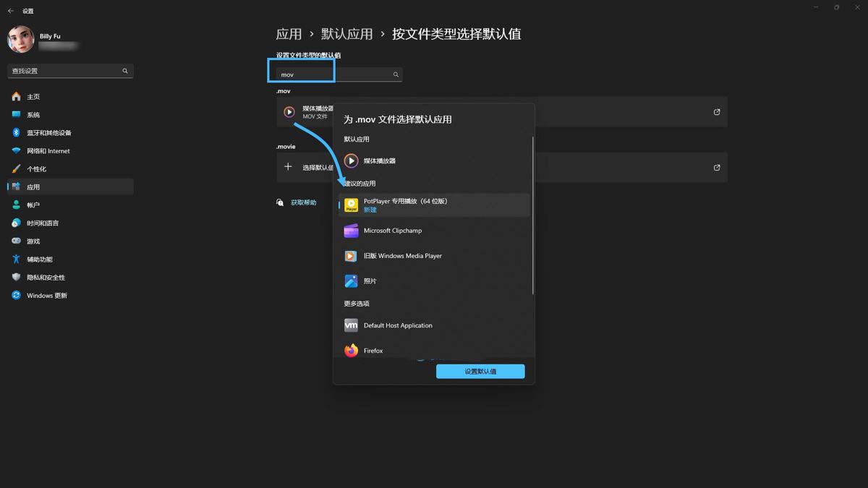The image size is (868, 488).
Task: Click the back arrow in the title bar
Action: click(11, 11)
